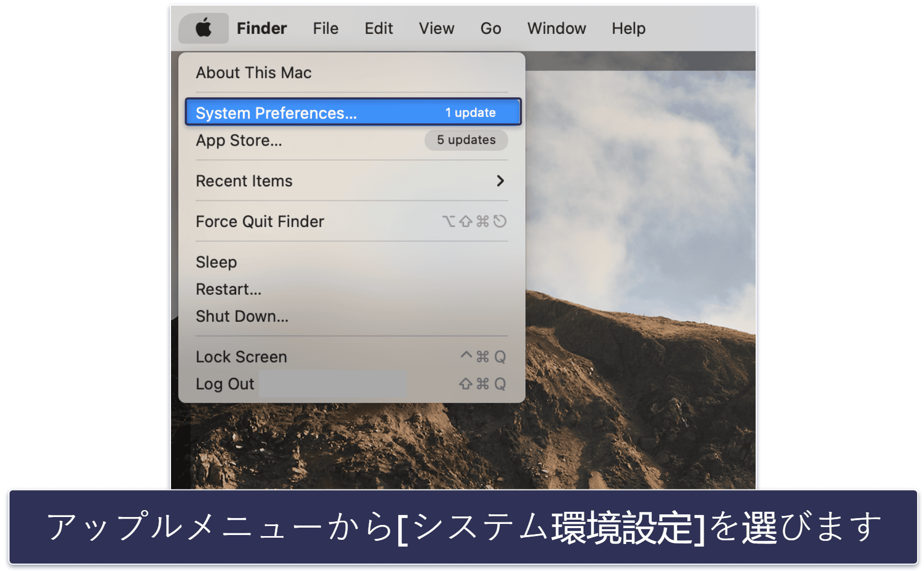Open the Edit menu
Screen dimensions: 924x571
point(379,28)
